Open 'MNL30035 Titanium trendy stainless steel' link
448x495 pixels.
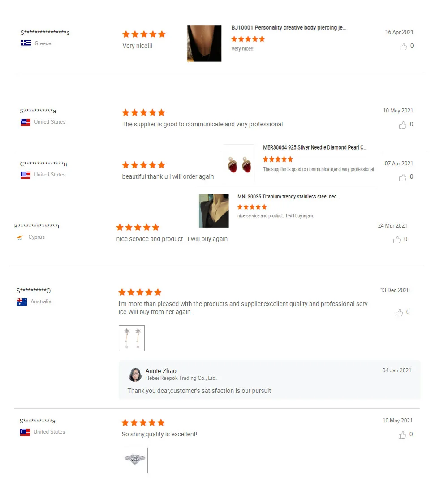289,196
